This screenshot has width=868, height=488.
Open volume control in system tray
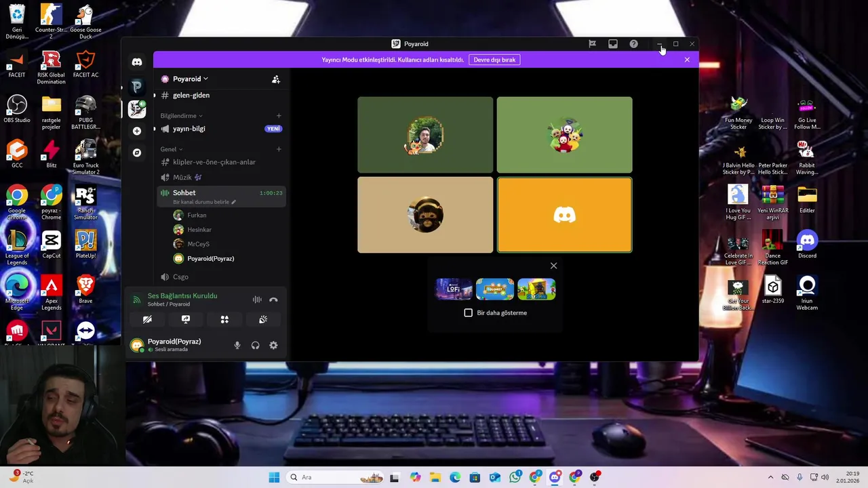click(x=825, y=477)
